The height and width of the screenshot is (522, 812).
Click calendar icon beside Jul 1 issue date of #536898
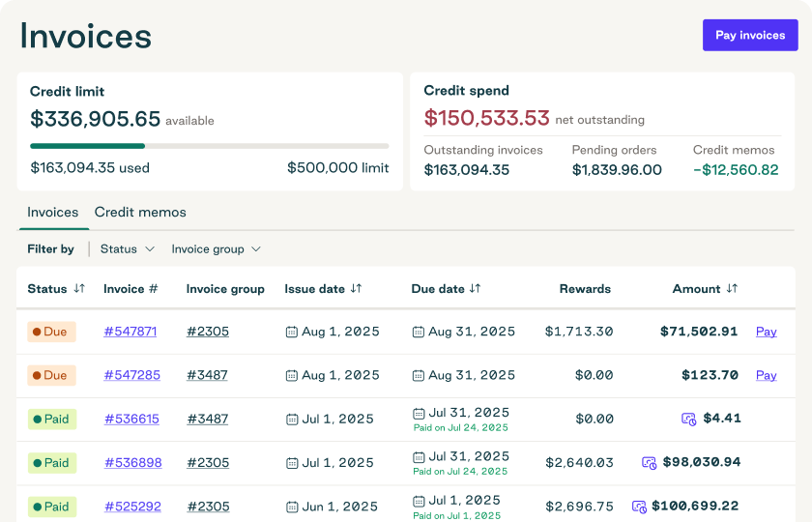tap(292, 463)
